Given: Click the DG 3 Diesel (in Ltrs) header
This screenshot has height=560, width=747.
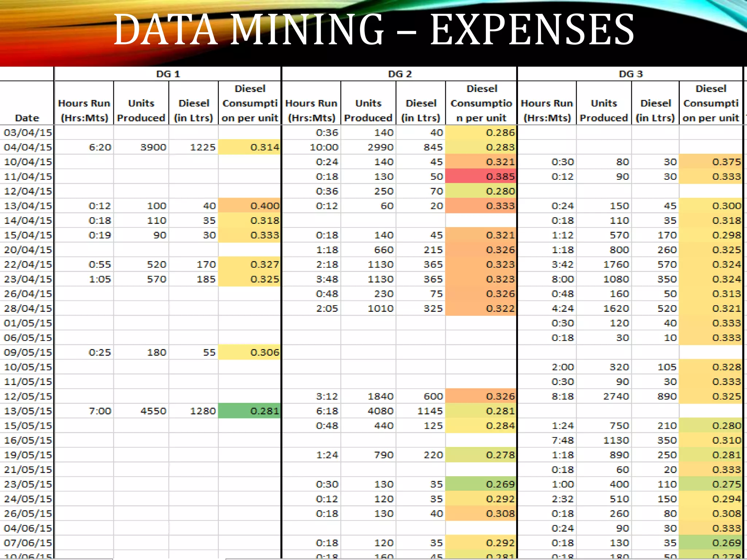Looking at the screenshot, I should (x=655, y=110).
